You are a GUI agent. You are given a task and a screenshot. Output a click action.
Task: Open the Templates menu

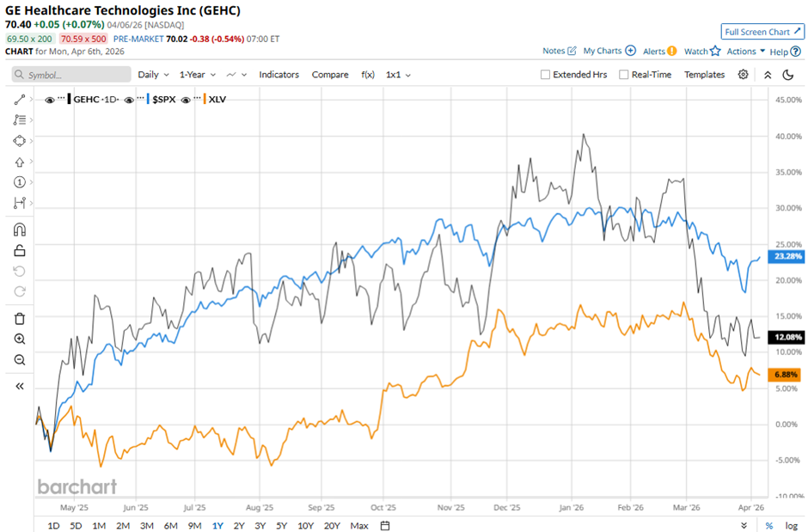[704, 75]
